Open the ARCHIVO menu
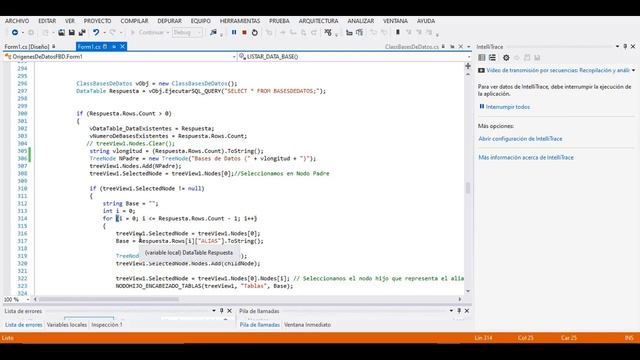The image size is (640, 360). click(x=17, y=21)
